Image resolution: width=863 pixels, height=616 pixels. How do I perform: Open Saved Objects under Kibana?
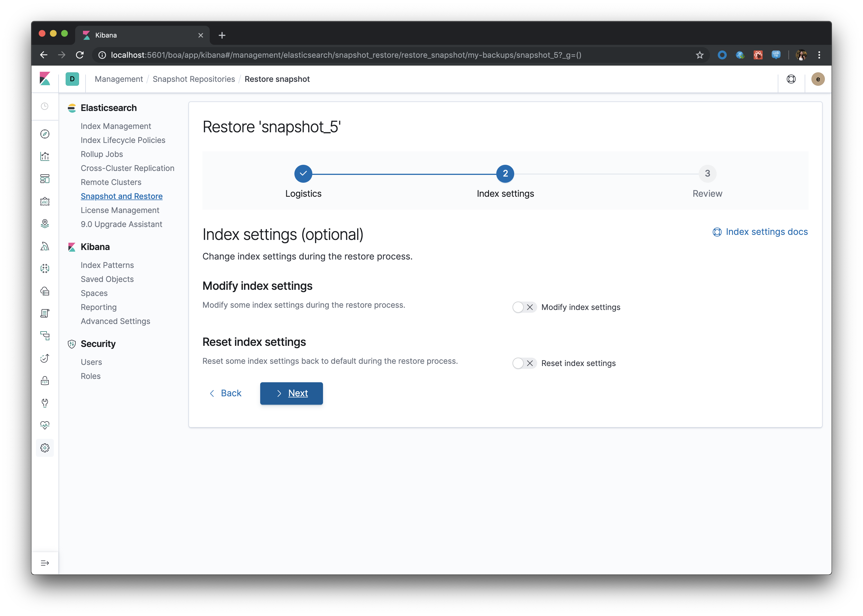107,279
